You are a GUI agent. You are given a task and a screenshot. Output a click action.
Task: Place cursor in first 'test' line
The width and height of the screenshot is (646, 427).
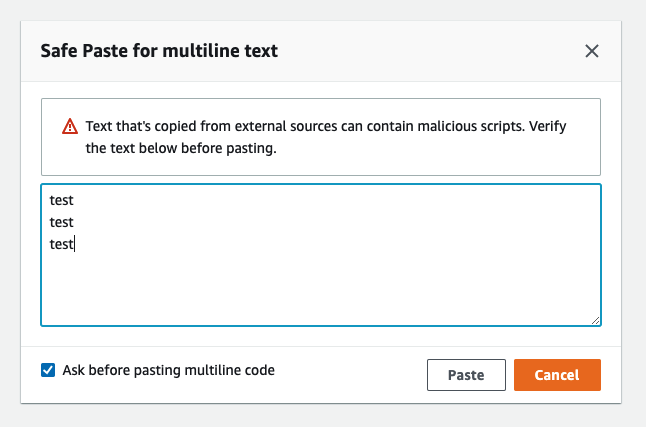[x=61, y=200]
